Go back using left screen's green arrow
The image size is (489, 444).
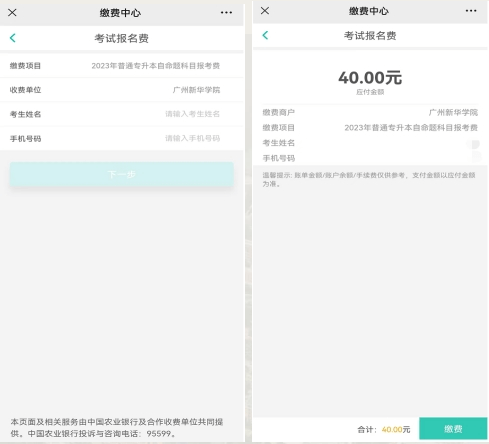[x=13, y=38]
